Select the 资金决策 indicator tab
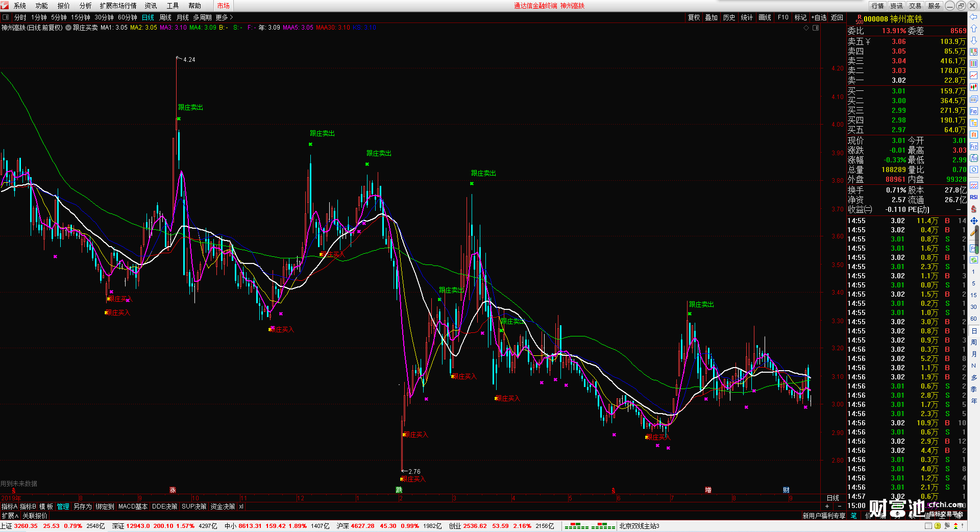The width and height of the screenshot is (980, 532). click(x=223, y=506)
